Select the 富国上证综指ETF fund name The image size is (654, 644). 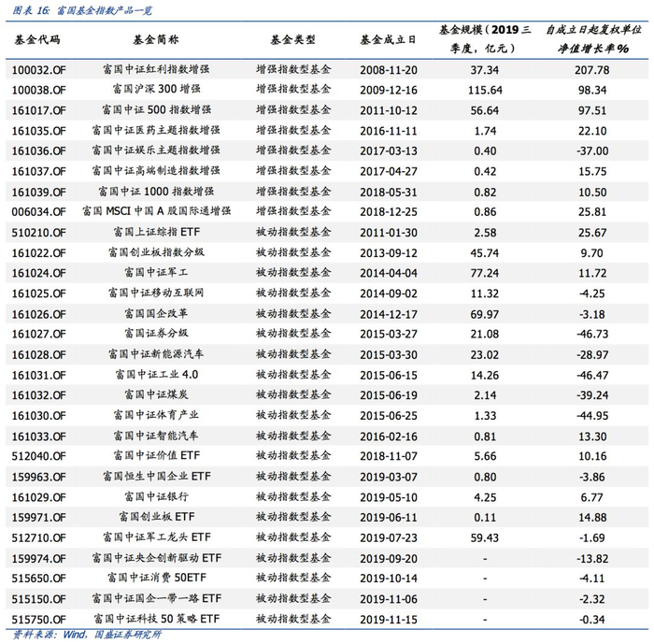[x=156, y=232]
